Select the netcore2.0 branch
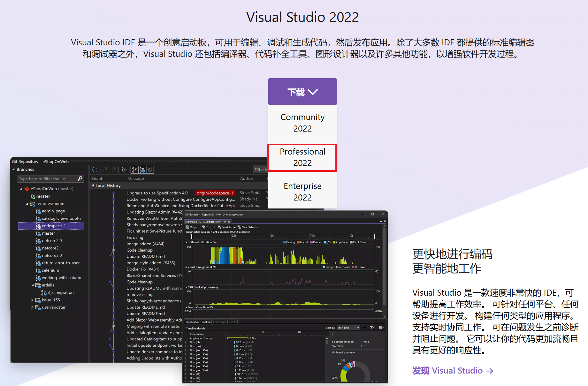The height and width of the screenshot is (386, 588). coord(52,241)
